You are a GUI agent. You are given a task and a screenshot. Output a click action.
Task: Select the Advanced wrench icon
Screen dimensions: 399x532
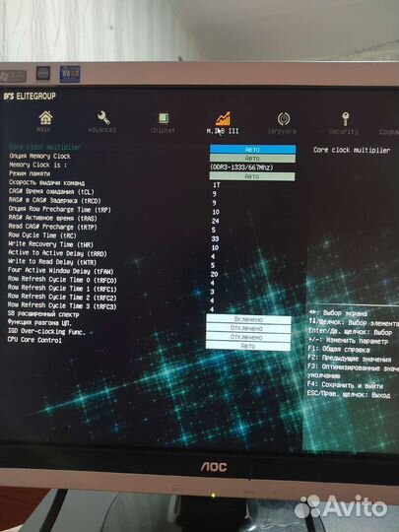pos(103,118)
